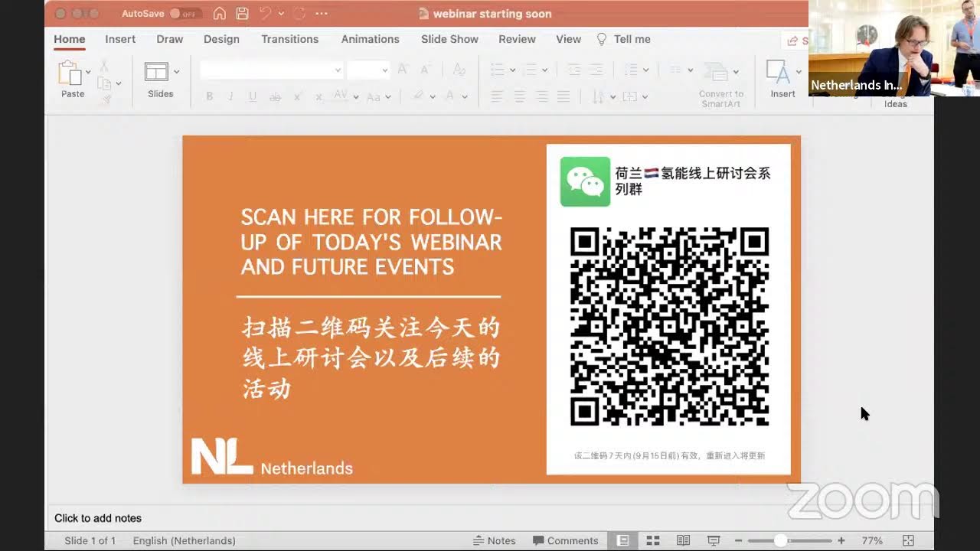Viewport: 980px width, 551px height.
Task: Increase font size with the larger A
Action: [403, 70]
